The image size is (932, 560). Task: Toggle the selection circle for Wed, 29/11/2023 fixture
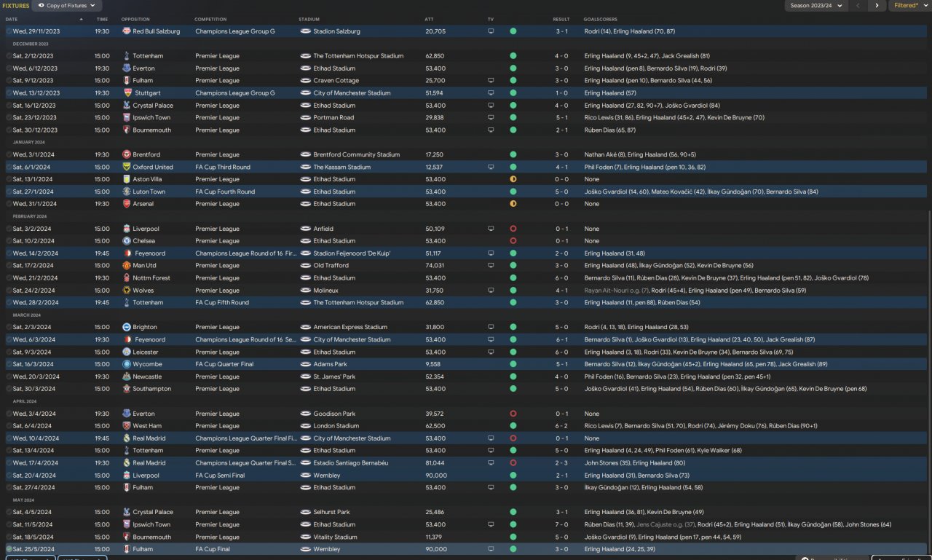(x=9, y=31)
